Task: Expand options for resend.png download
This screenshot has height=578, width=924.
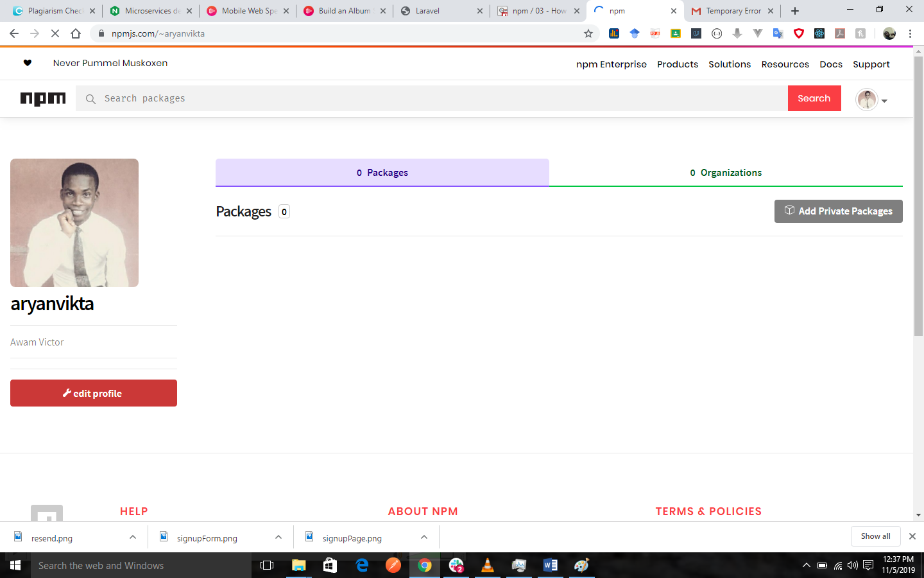Action: (x=133, y=538)
